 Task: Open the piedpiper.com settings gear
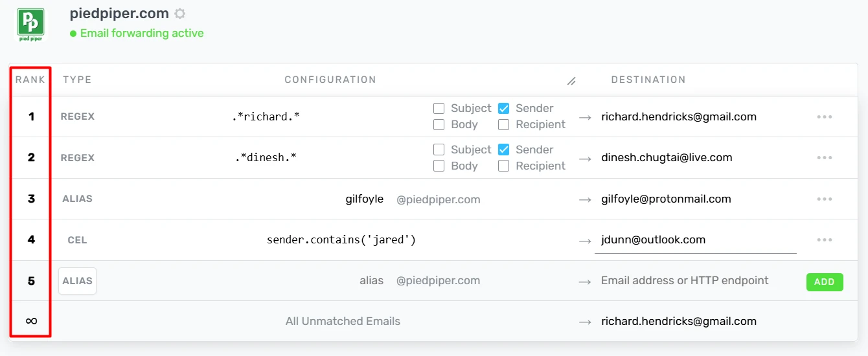(180, 14)
